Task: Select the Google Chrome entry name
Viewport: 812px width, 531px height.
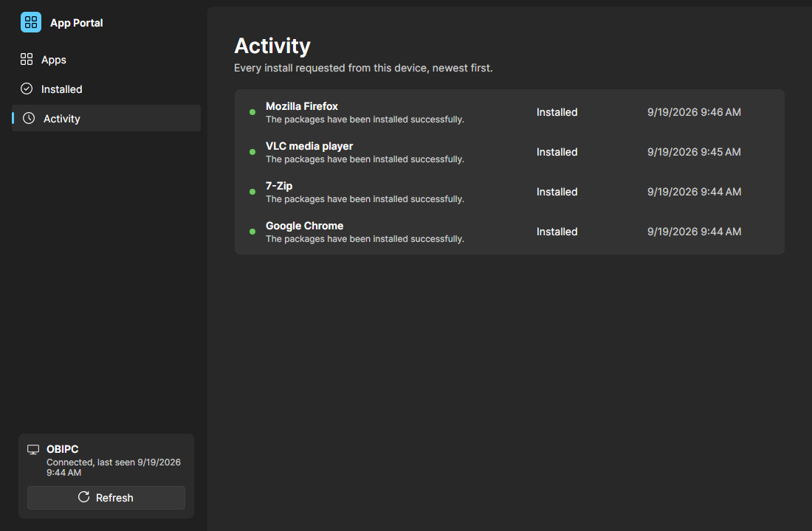Action: [304, 226]
